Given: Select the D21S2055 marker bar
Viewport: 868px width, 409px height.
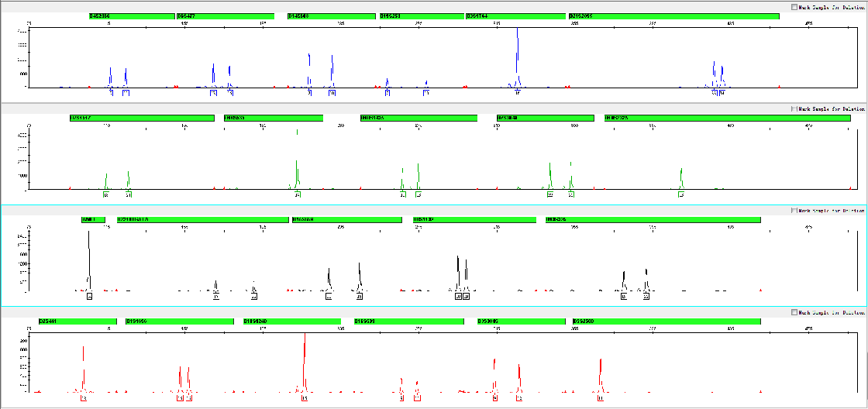Looking at the screenshot, I should click(x=674, y=16).
